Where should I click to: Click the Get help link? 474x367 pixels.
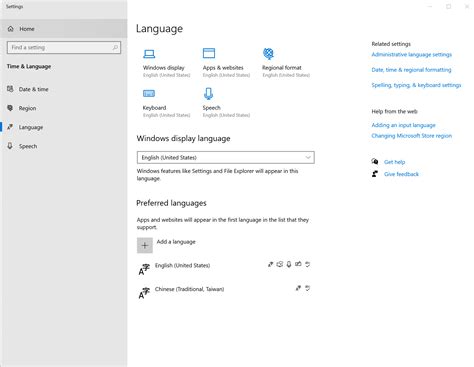click(x=394, y=162)
